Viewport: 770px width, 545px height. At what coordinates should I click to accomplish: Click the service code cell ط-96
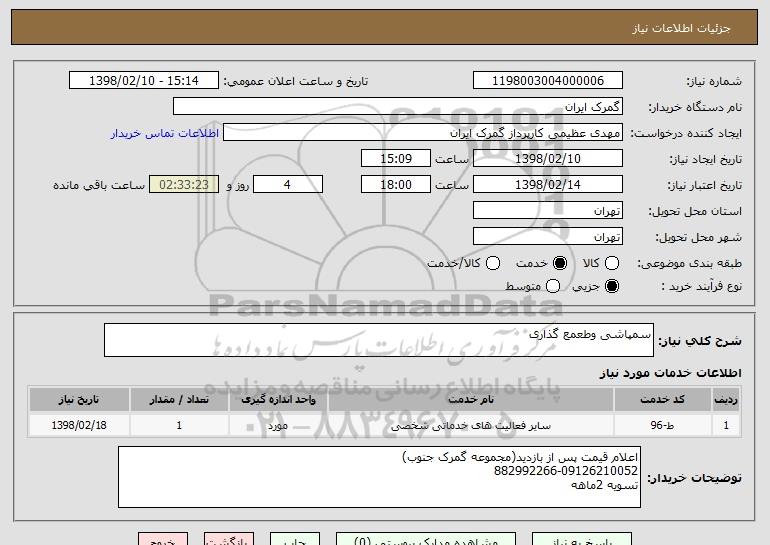coord(662,425)
